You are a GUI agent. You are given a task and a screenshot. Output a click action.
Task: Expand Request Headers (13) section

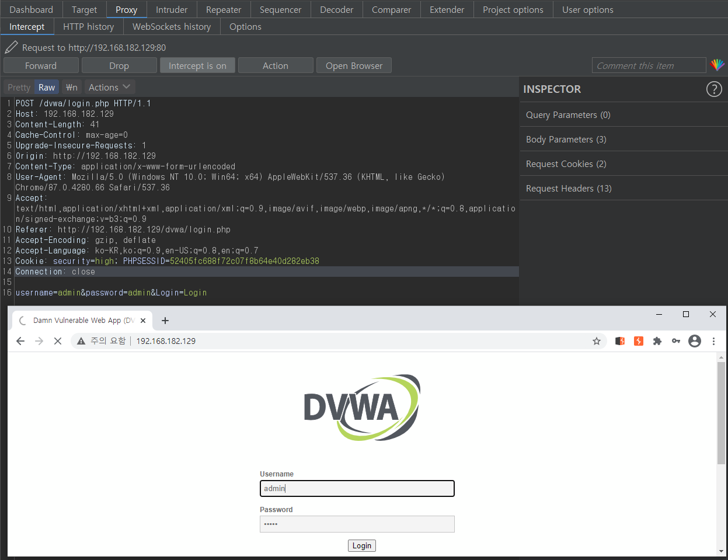click(623, 188)
